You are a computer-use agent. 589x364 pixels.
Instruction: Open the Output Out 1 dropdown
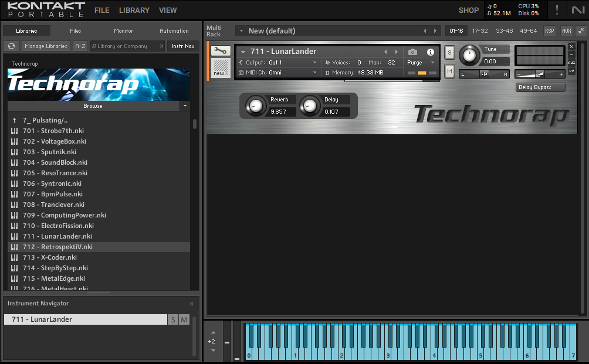[315, 62]
